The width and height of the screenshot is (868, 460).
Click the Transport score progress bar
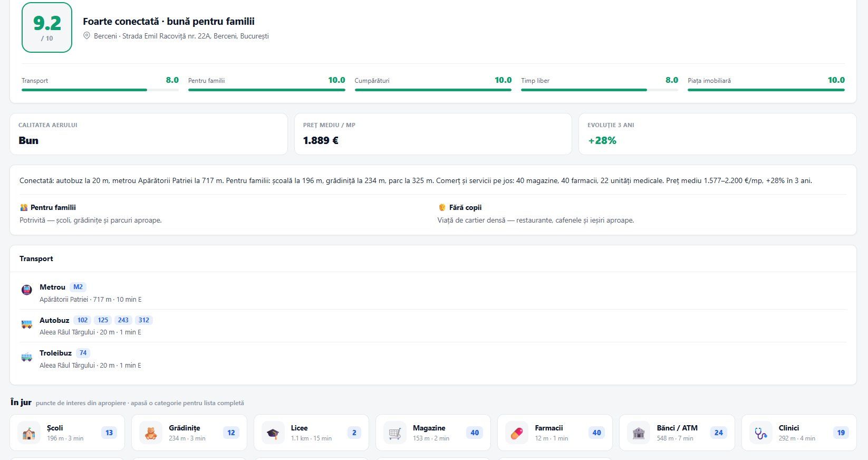100,90
